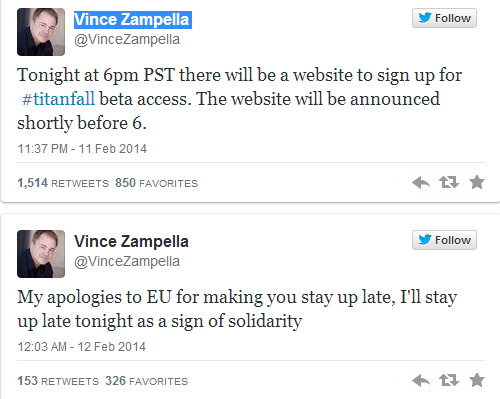View the 326 favorites list
This screenshot has width=500, height=399.
click(147, 381)
